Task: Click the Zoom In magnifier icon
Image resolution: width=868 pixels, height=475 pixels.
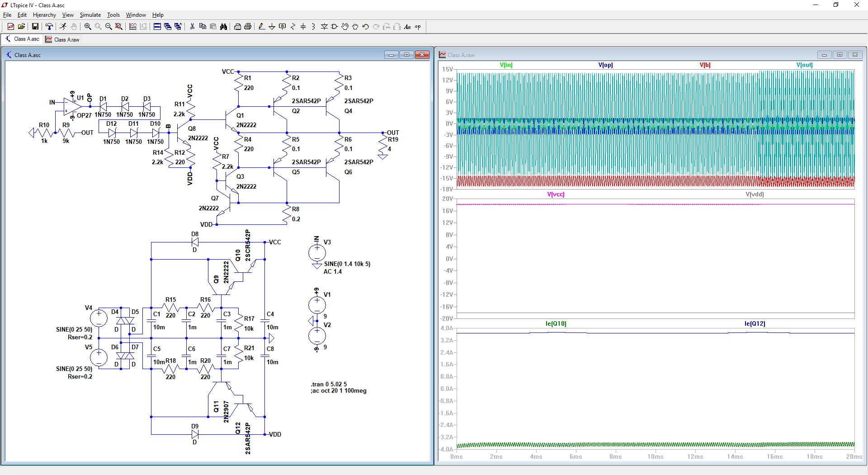Action: pyautogui.click(x=88, y=27)
